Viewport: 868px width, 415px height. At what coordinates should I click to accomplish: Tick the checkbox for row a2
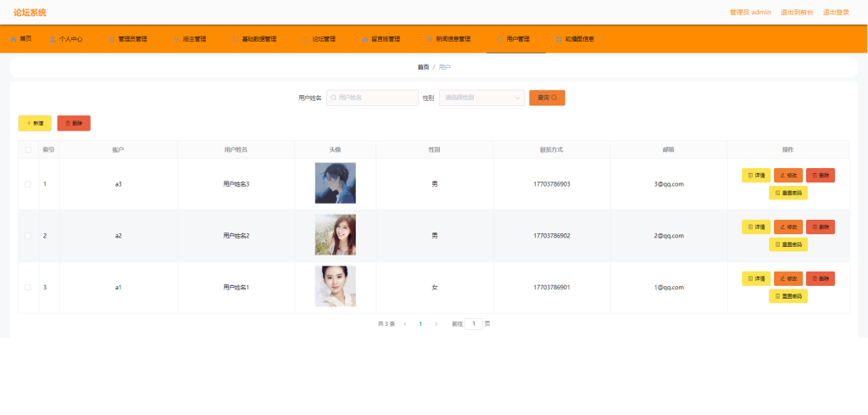(28, 235)
